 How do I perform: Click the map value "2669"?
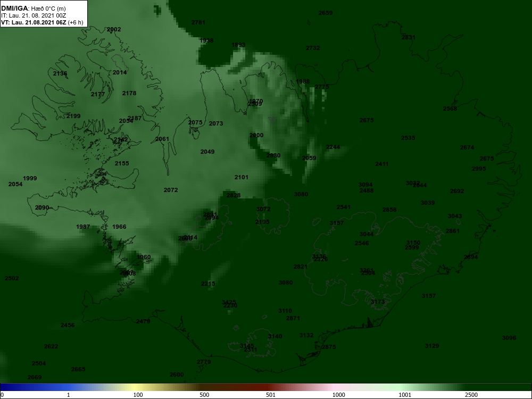(34, 377)
